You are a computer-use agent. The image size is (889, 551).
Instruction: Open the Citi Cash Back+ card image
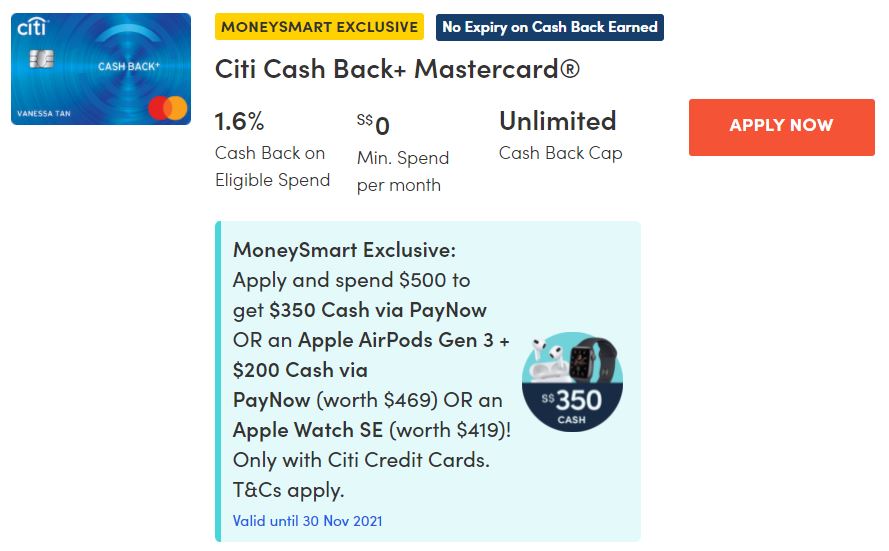coord(101,69)
